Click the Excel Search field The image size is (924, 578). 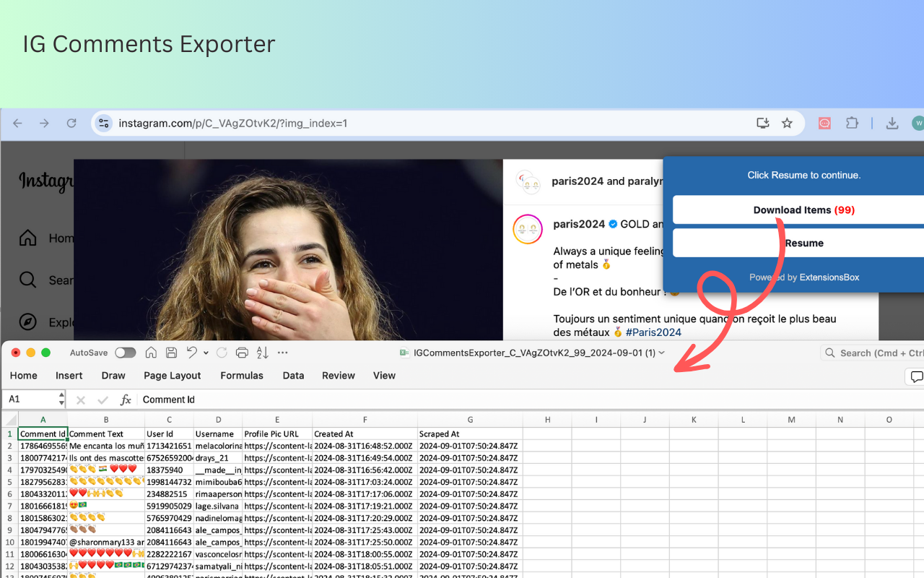coord(873,353)
